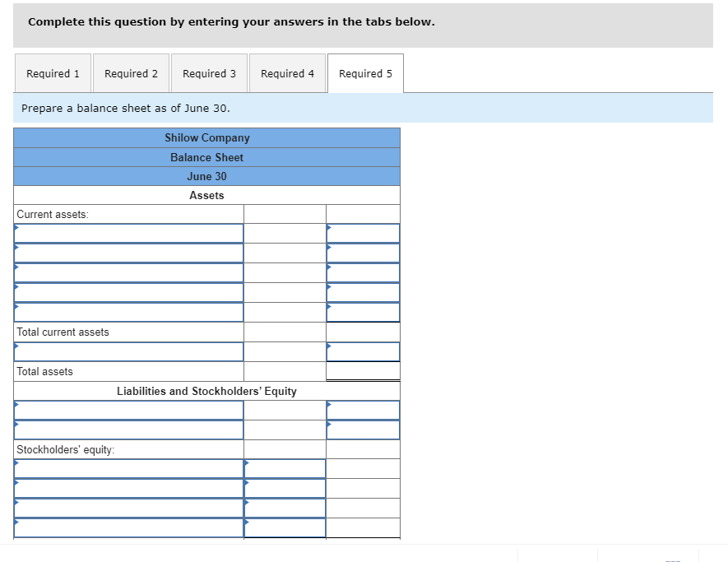728x562 pixels.
Task: Open the fourth account dropdown under Current assets
Action: (x=128, y=291)
